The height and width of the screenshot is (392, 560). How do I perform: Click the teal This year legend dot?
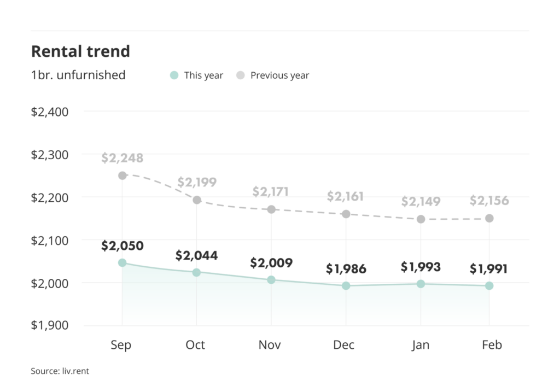[174, 75]
